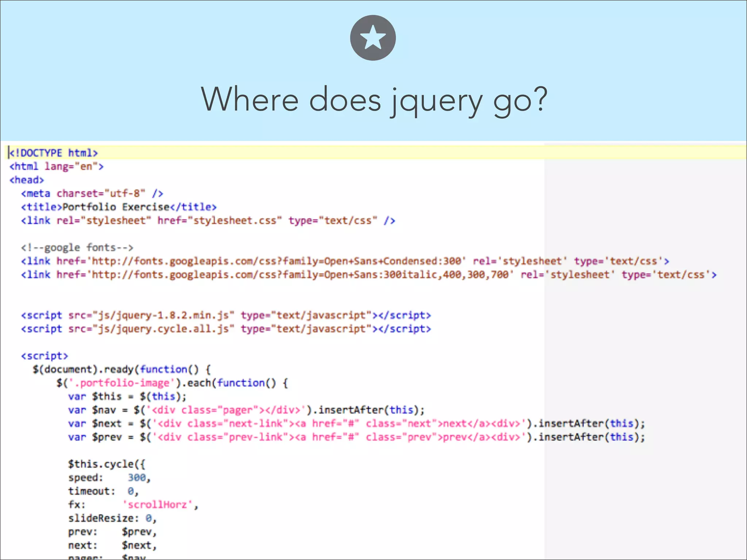This screenshot has width=747, height=560.
Task: Click the star icon in the slide header
Action: coord(373,38)
